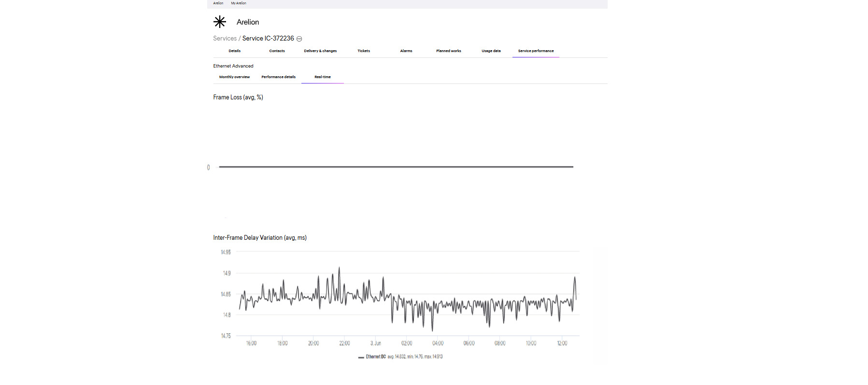Switch to the Planned works tab
868x385 pixels.
448,51
